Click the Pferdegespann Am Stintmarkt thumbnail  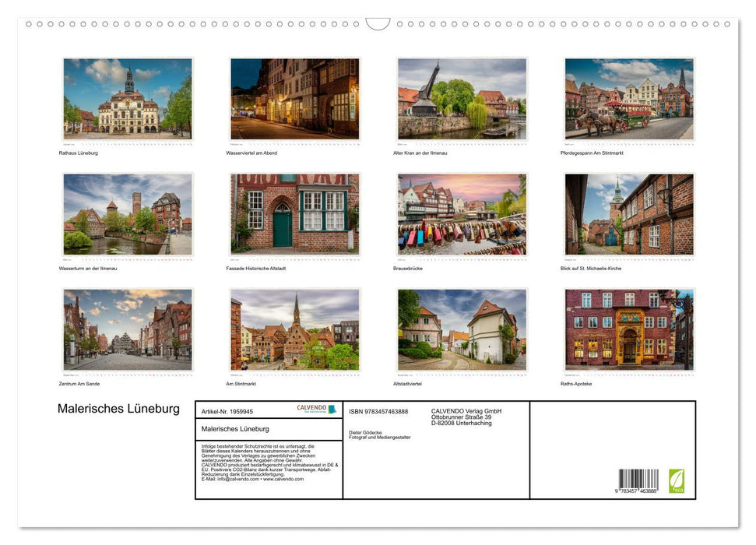[x=628, y=98]
